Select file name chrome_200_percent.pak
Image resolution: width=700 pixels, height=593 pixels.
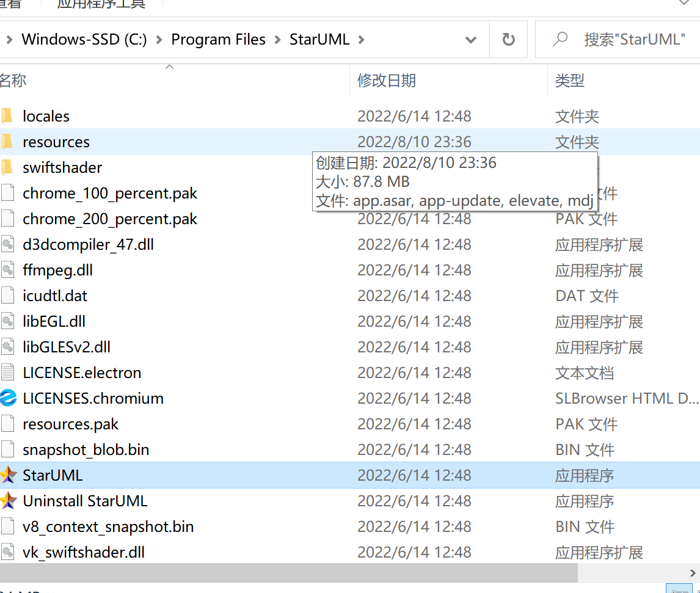click(110, 219)
